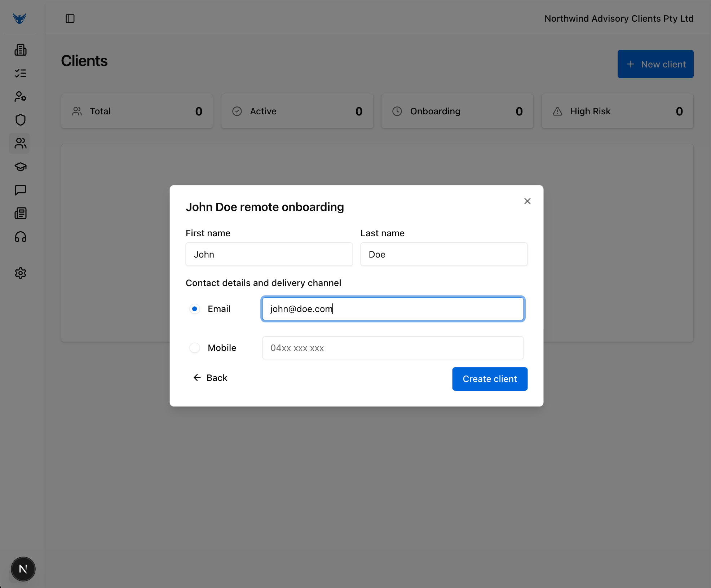This screenshot has width=711, height=588.
Task: Go Back in the onboarding dialog
Action: click(x=210, y=378)
